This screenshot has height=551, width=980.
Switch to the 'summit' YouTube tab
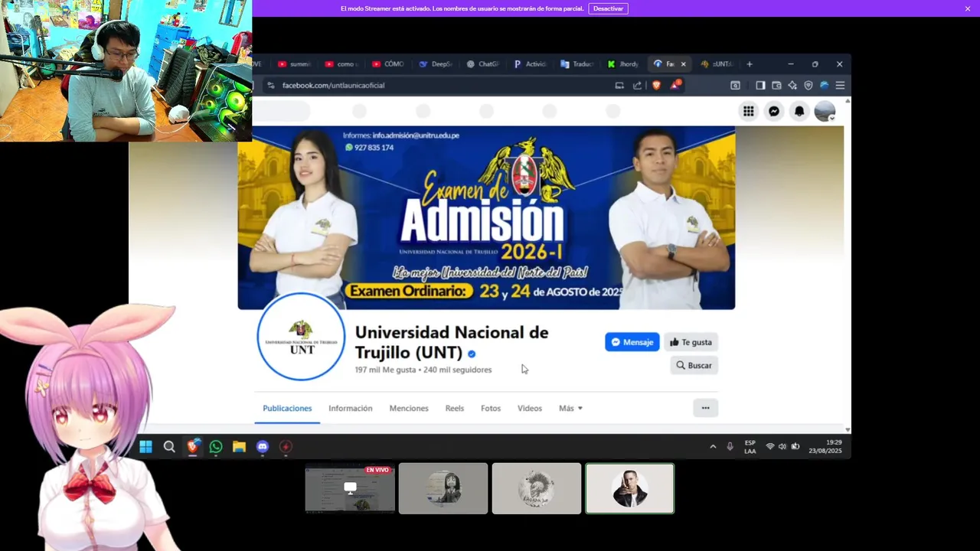295,64
